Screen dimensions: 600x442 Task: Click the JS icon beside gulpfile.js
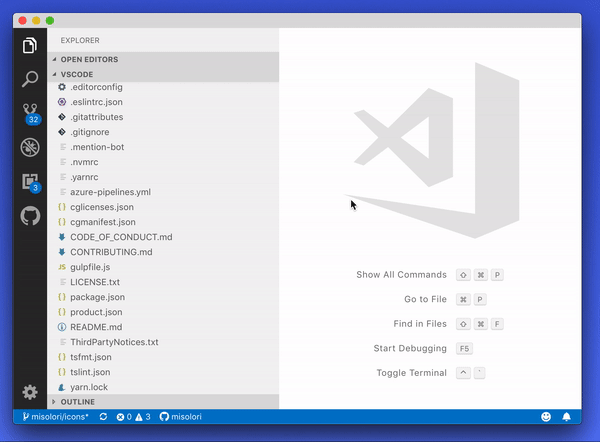coord(62,267)
